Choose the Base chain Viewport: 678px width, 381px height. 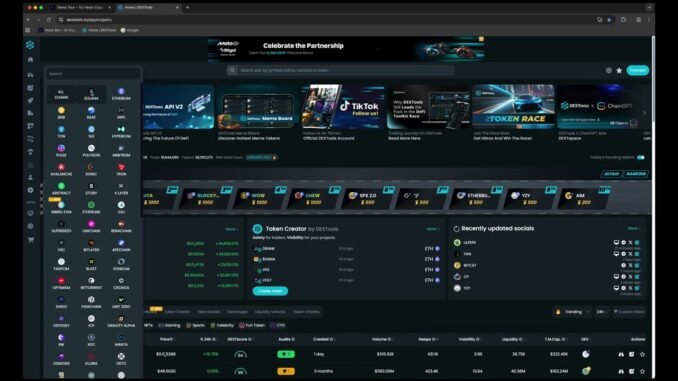pyautogui.click(x=91, y=113)
